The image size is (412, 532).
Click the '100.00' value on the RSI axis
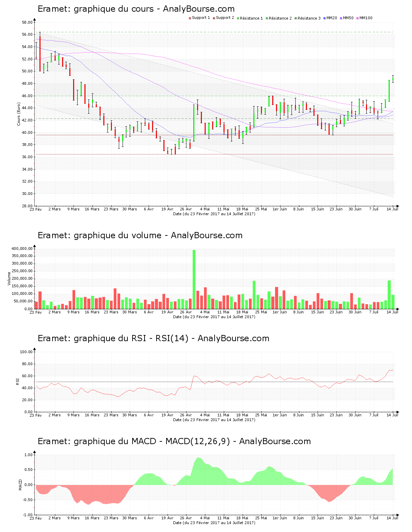point(26,352)
